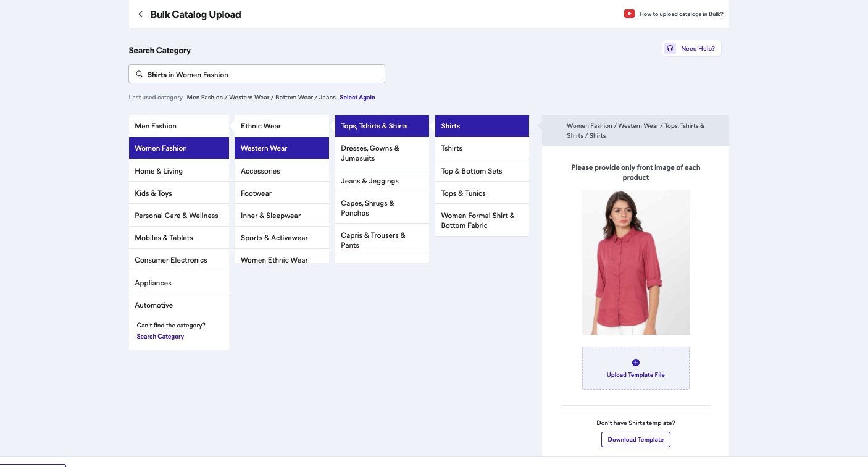Click the Download Template button
The height and width of the screenshot is (467, 868).
[x=636, y=440]
